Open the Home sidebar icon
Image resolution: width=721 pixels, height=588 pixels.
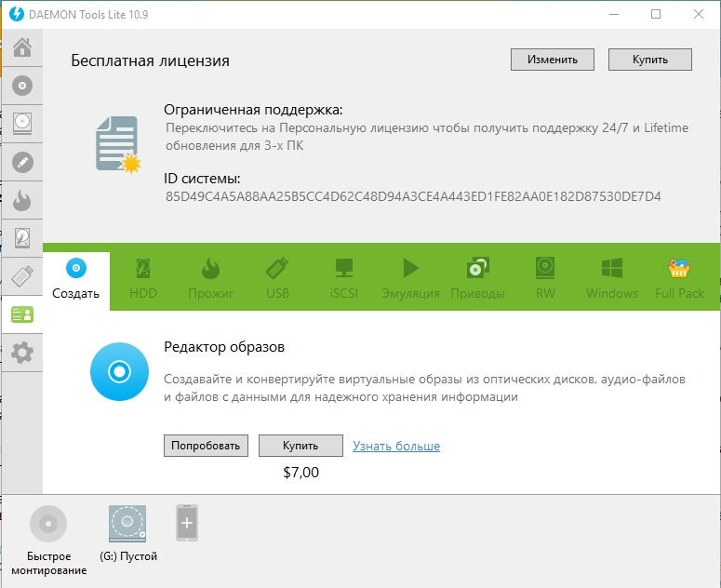[x=22, y=47]
